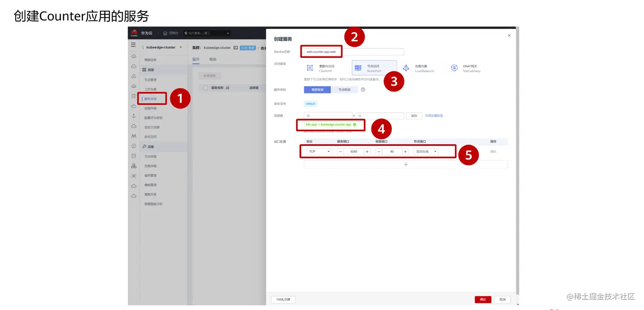
Task: Click the selector 值 input field
Action: (379, 116)
